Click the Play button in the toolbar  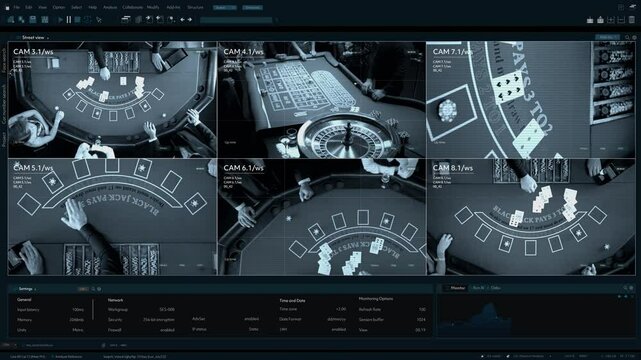pos(61,19)
